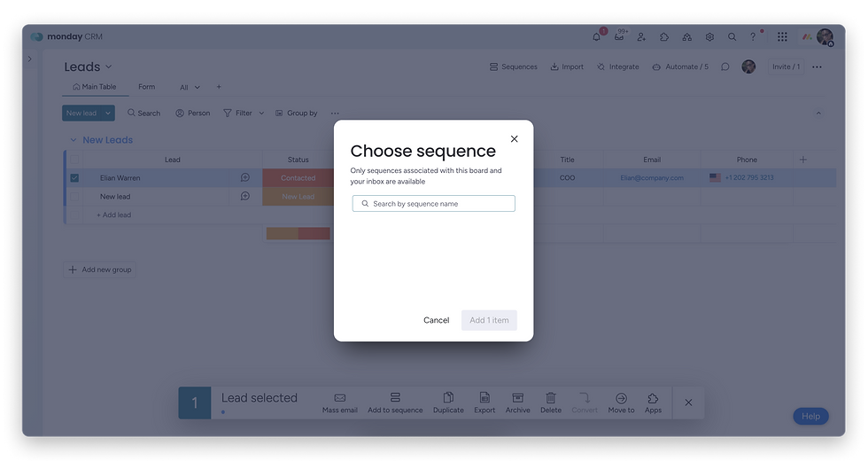Check the New lead row checkbox

(x=74, y=197)
